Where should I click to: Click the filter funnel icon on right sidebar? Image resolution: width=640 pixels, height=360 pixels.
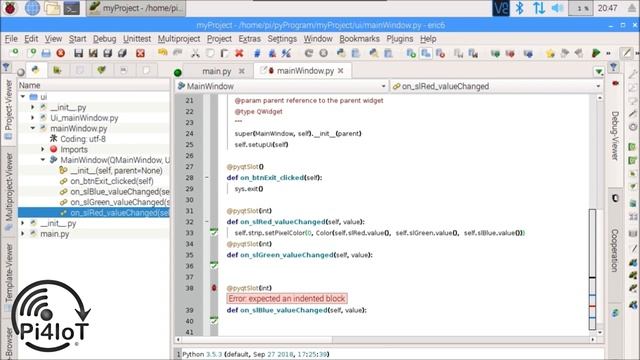(613, 67)
